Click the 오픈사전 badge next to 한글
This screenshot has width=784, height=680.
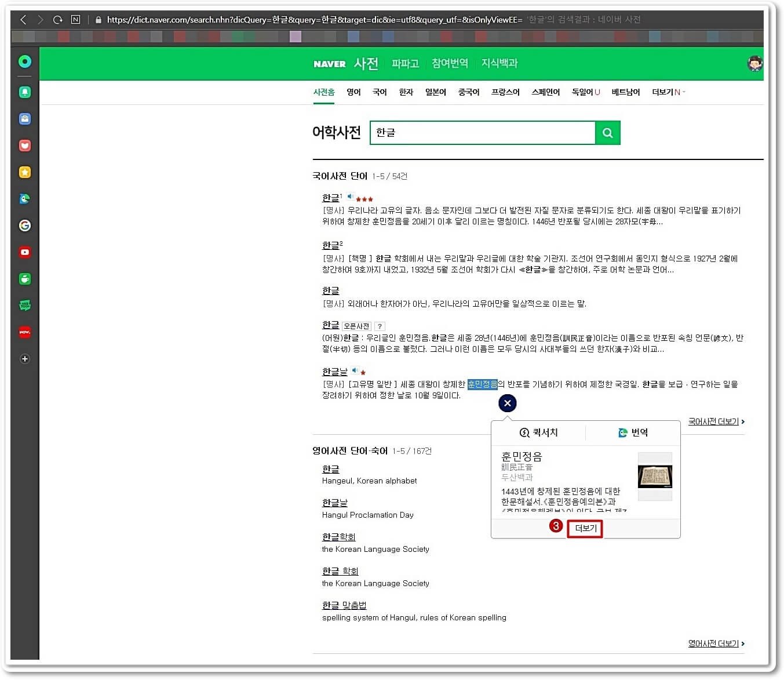pos(356,326)
